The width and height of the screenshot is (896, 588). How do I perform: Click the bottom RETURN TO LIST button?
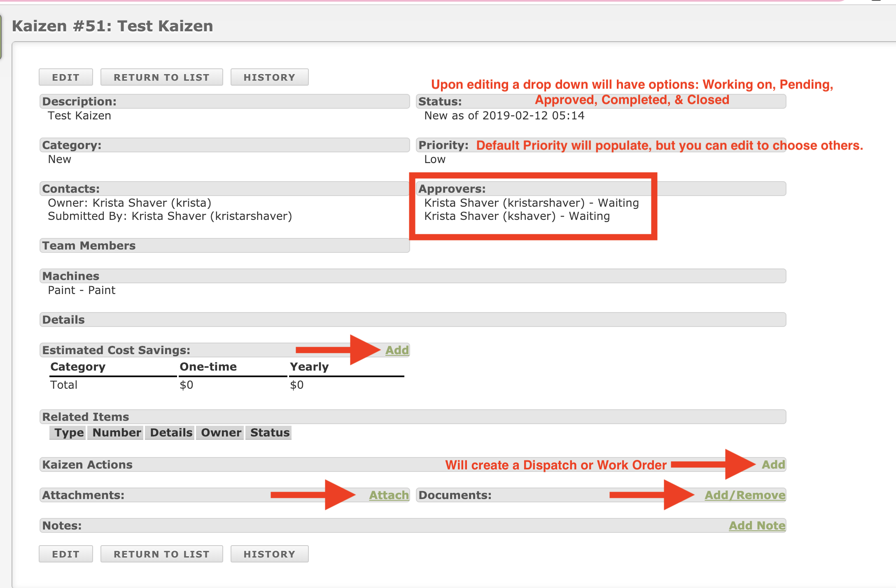tap(162, 554)
